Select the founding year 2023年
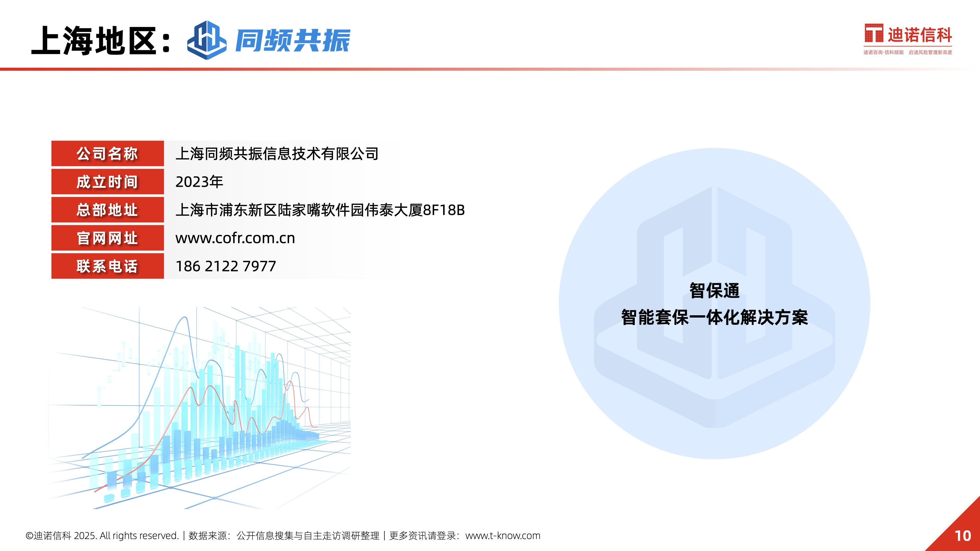Screen dimensions: 980x551 [x=199, y=182]
